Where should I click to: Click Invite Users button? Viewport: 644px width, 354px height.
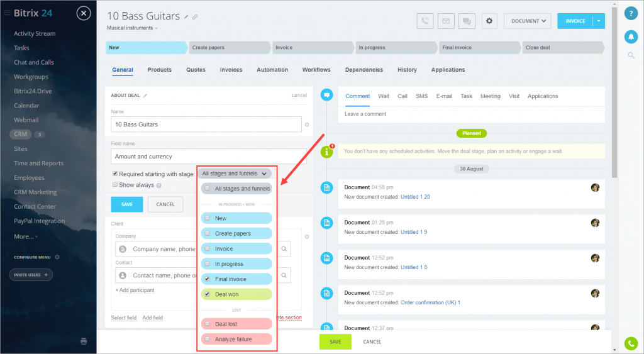point(31,275)
